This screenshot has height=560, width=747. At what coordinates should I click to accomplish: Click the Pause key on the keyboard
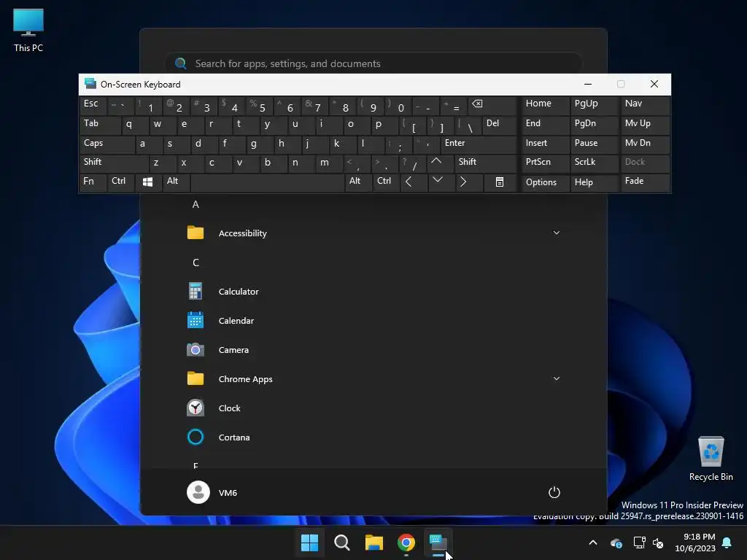[594, 144]
